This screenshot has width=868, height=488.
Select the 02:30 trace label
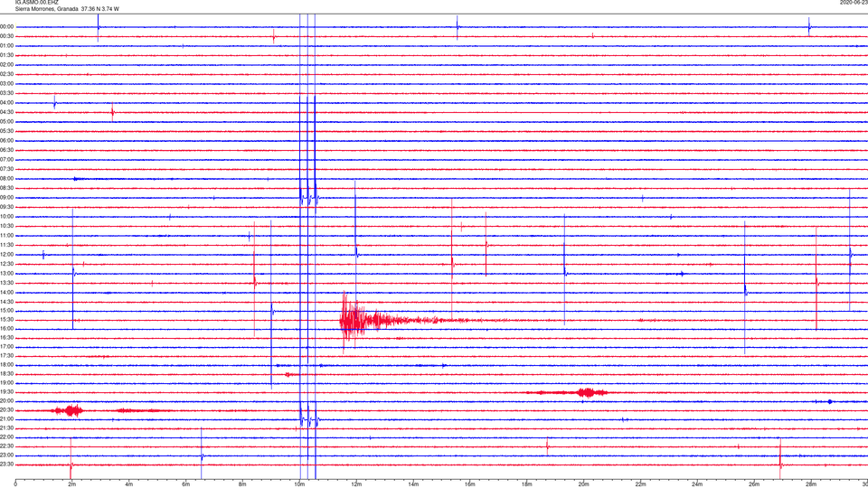tap(6, 74)
